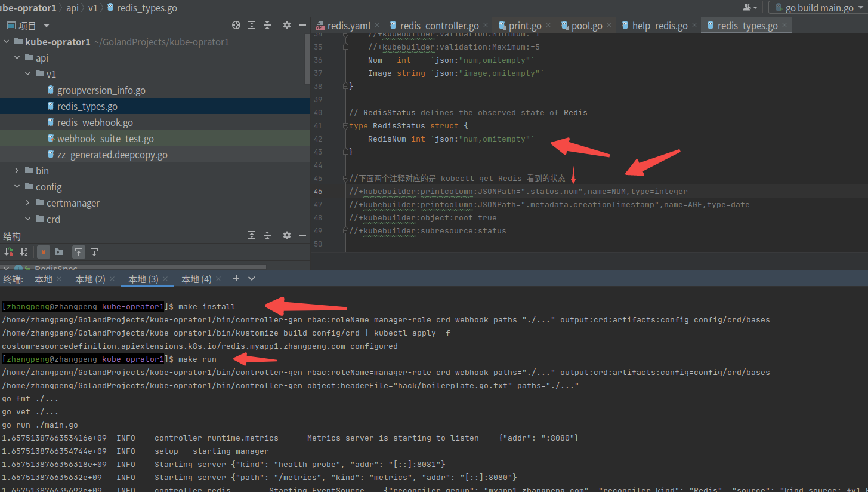Close the print.go tab

[x=549, y=25]
